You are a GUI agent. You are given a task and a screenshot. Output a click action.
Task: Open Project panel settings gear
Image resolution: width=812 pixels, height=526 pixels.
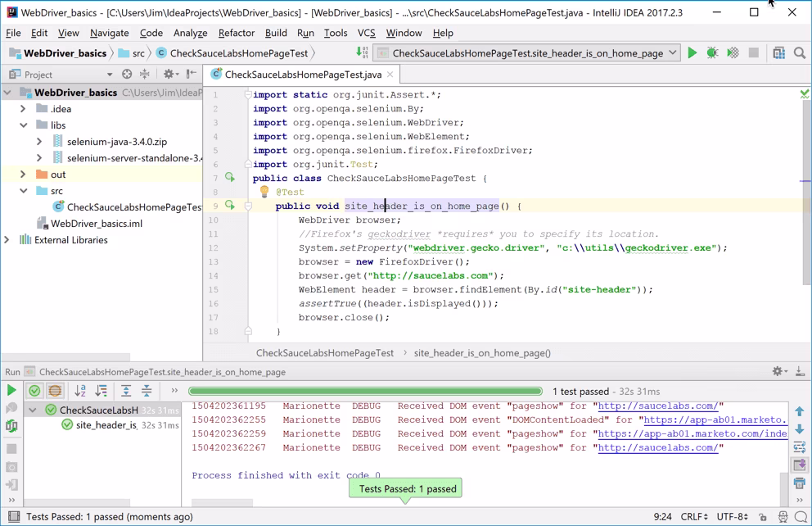click(x=170, y=74)
